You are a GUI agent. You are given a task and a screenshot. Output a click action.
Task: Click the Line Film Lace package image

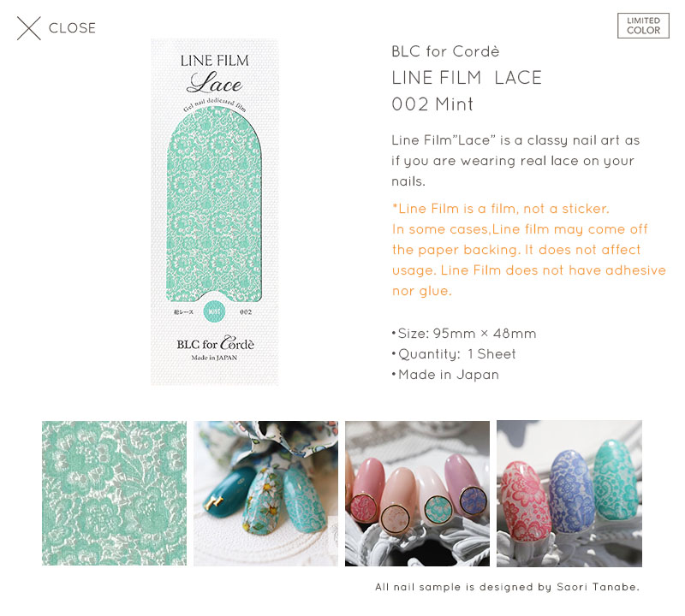tap(215, 211)
